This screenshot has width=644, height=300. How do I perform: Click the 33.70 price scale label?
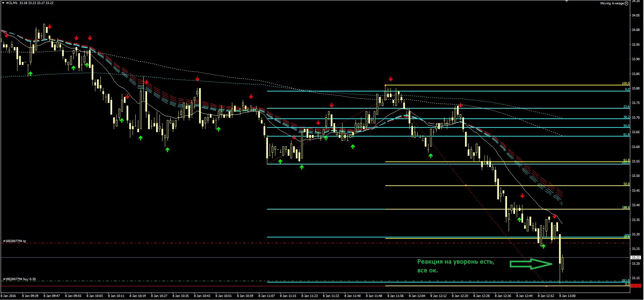click(x=636, y=118)
